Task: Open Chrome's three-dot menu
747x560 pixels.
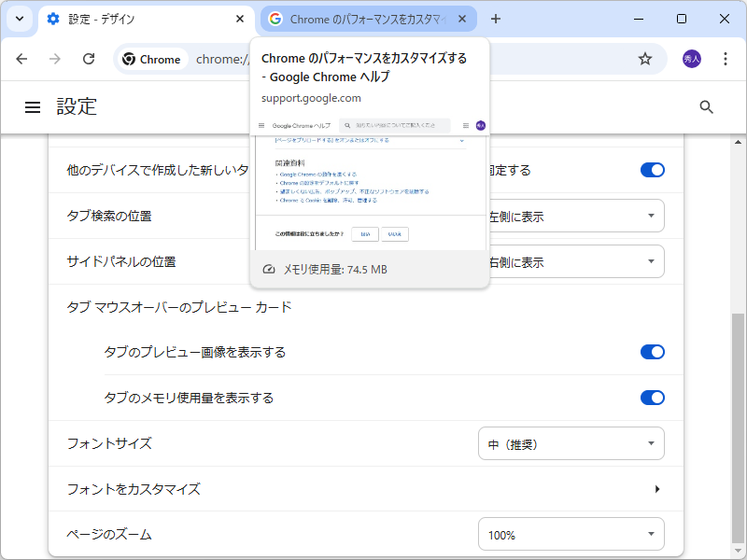Action: 726,58
